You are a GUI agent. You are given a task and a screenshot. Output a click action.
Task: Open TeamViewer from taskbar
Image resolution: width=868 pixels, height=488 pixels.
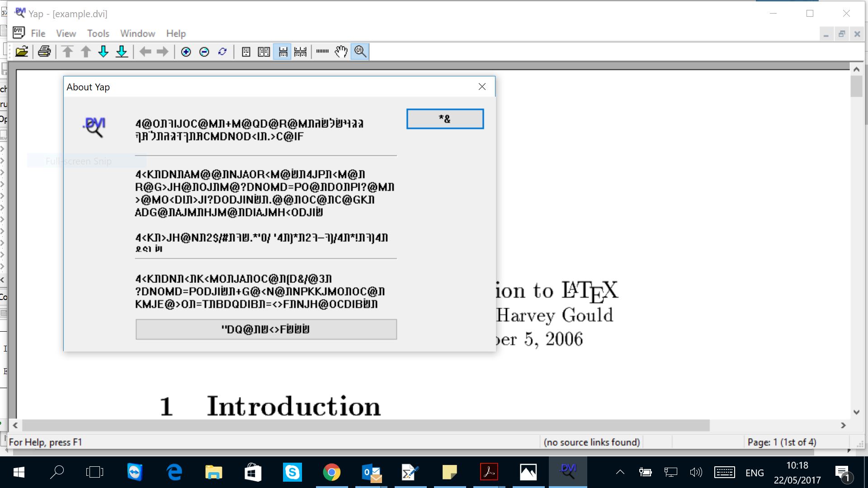point(135,473)
